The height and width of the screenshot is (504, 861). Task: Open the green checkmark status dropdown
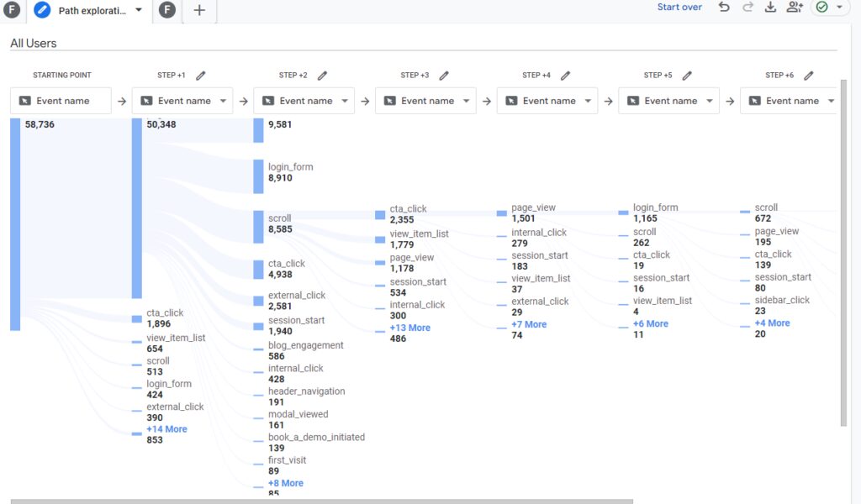click(829, 7)
